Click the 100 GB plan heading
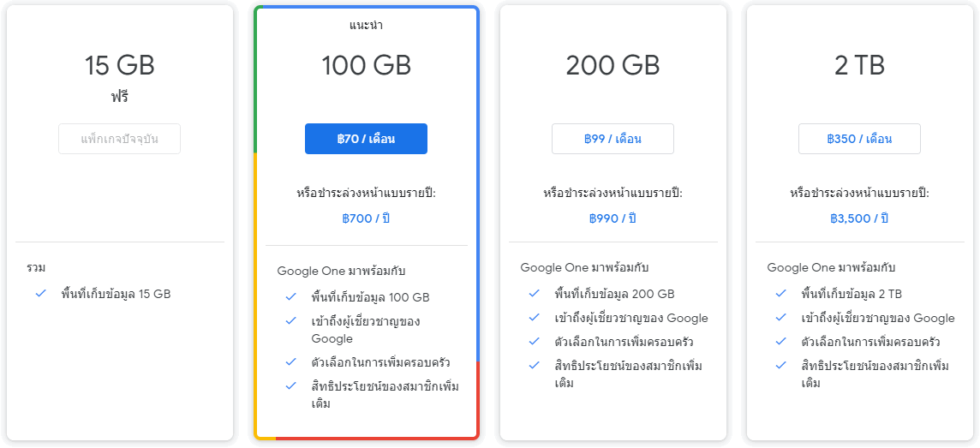The width and height of the screenshot is (980, 448). tap(366, 65)
